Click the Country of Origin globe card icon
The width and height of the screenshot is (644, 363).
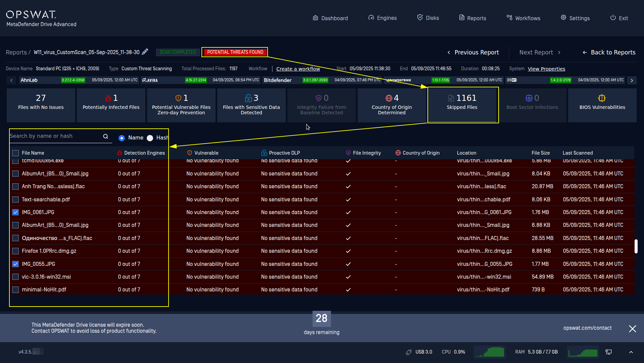(x=389, y=98)
